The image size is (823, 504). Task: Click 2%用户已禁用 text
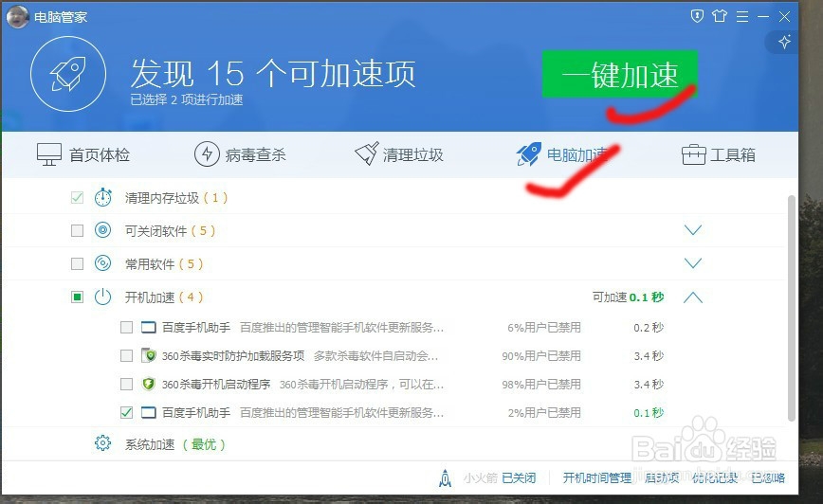[x=544, y=413]
